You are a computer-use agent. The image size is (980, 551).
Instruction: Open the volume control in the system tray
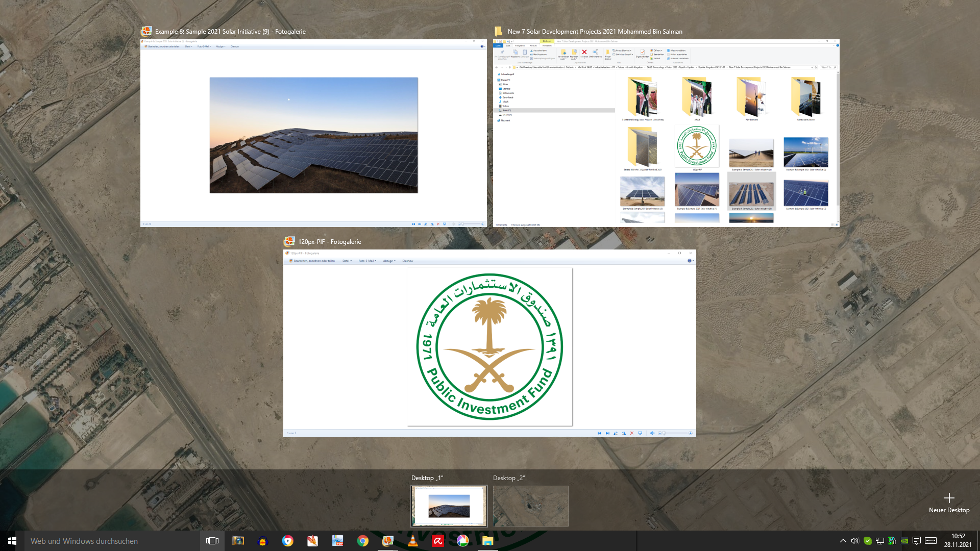855,541
